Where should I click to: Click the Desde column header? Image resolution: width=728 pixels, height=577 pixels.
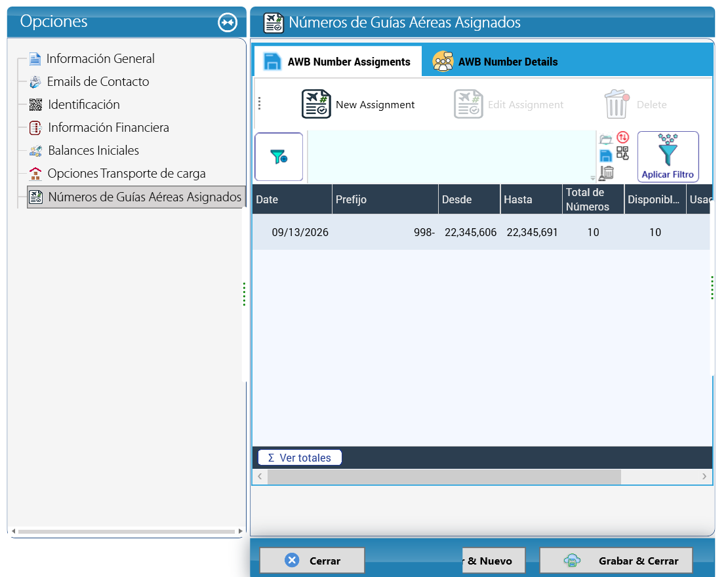click(x=469, y=199)
